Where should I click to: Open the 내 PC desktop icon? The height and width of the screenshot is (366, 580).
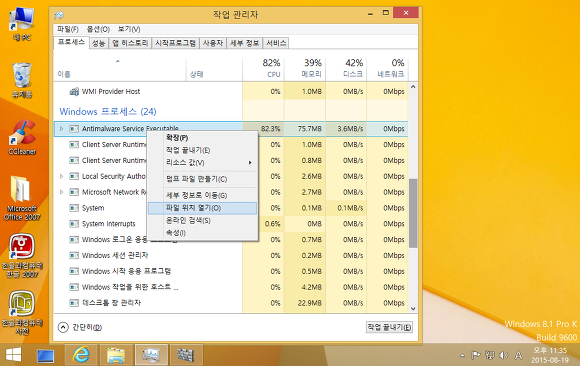(22, 24)
